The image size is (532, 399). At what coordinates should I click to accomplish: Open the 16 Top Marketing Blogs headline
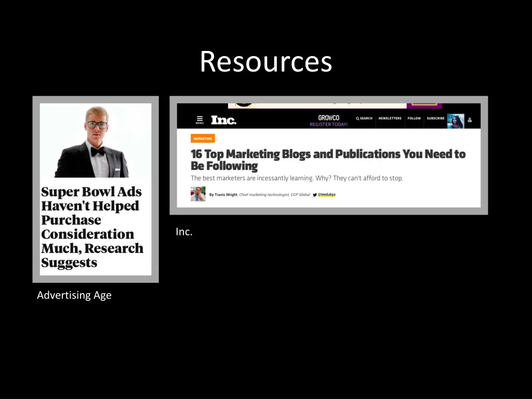328,160
